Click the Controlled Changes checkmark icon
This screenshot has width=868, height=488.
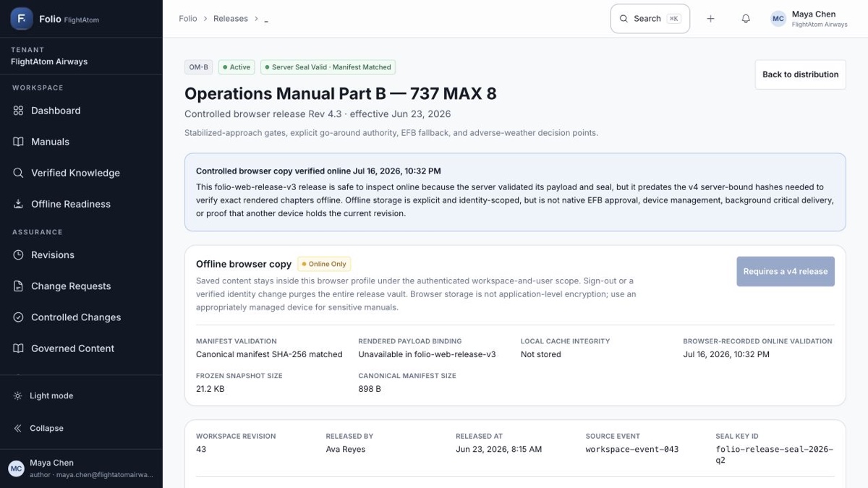(18, 317)
